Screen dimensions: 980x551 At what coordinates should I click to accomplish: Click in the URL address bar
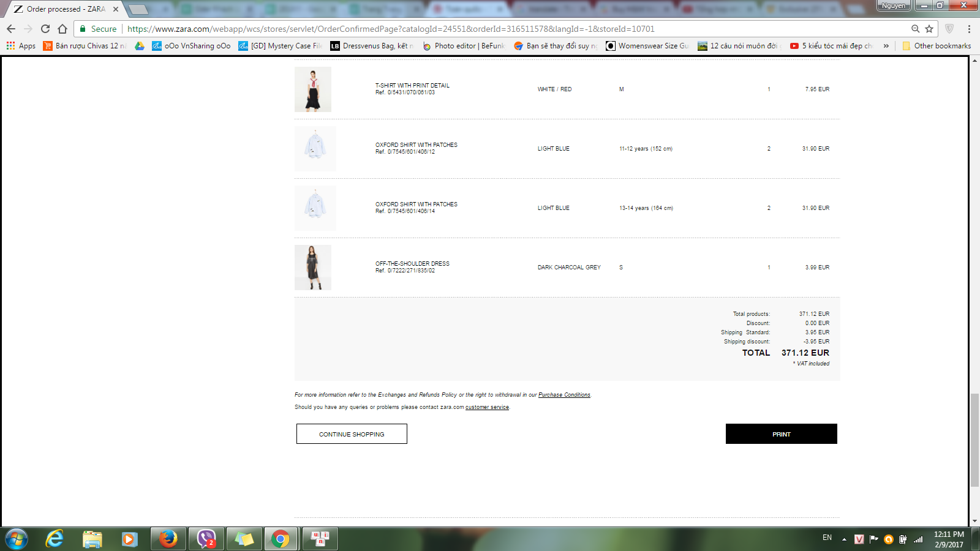490,29
